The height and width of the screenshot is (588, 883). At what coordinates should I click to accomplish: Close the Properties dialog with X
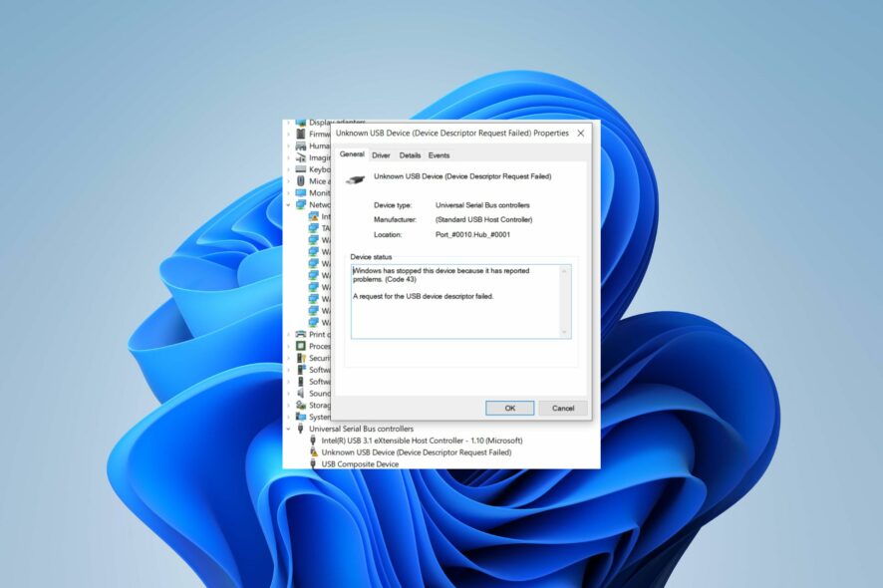point(581,134)
